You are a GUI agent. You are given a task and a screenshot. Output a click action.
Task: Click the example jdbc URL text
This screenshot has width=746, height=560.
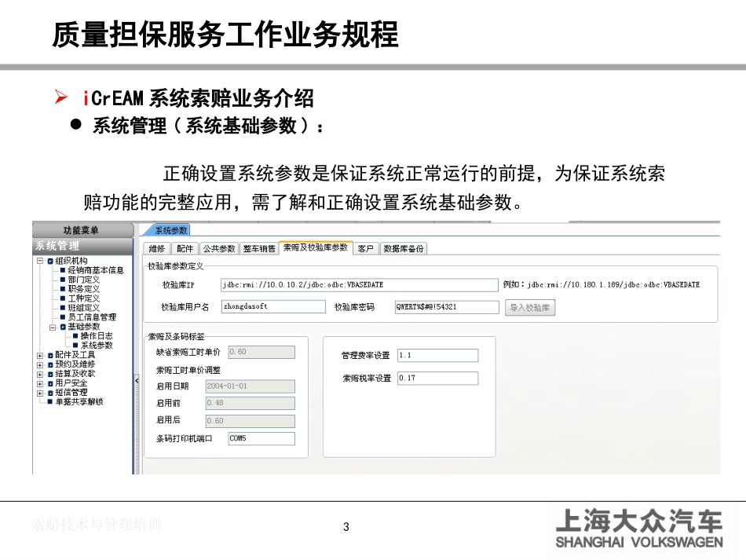pyautogui.click(x=613, y=285)
